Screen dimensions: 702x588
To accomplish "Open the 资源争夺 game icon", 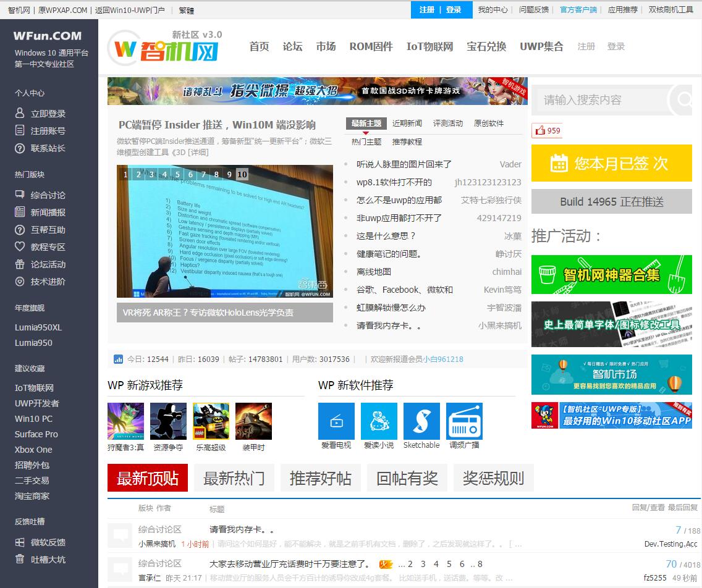I will tap(168, 421).
